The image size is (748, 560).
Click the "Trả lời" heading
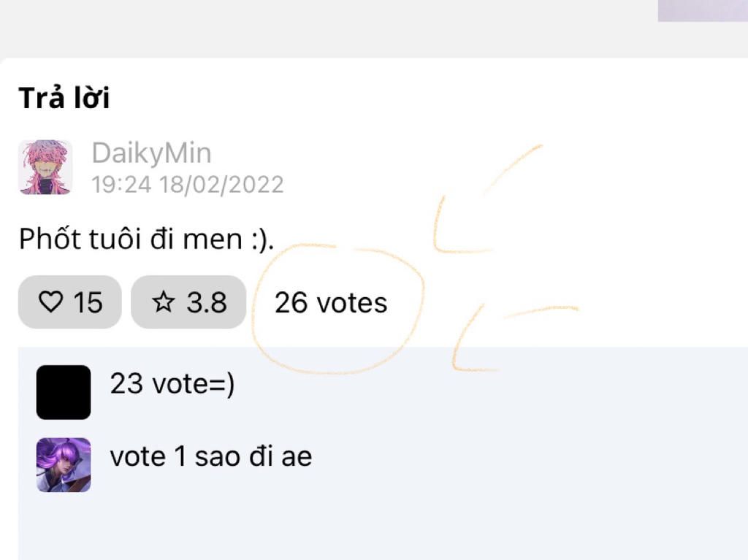(x=64, y=98)
